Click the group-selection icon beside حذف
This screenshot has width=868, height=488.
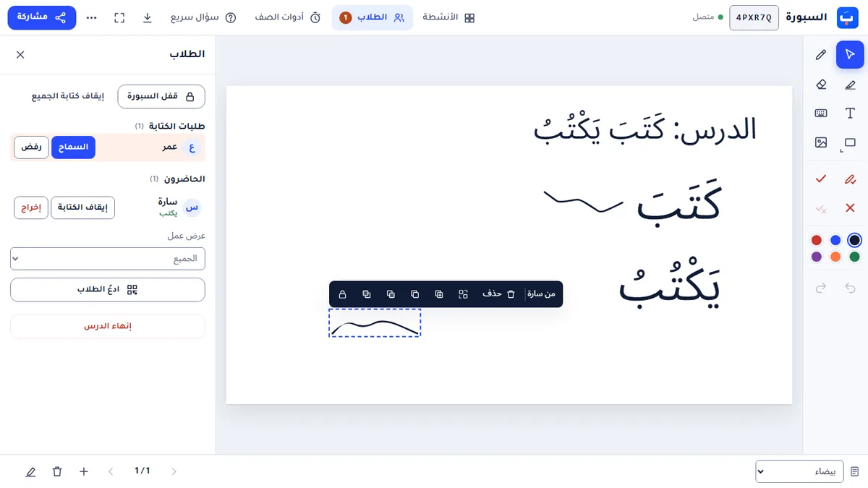pos(463,294)
